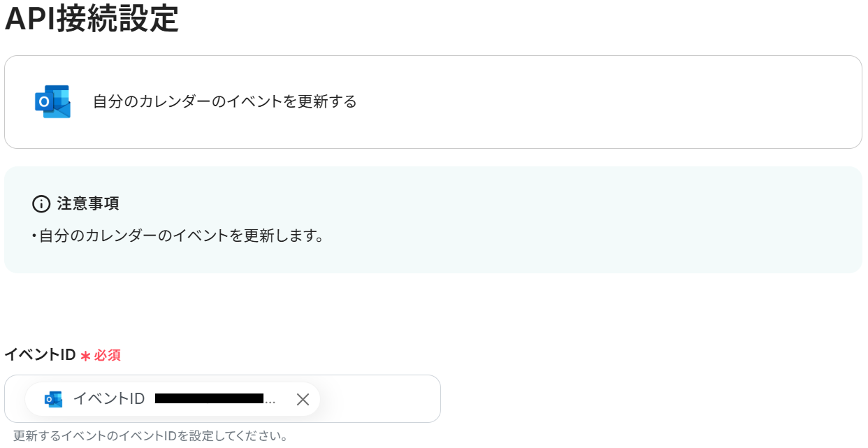Select the 自分のカレンダーのイベントを更新する action text
868x448 pixels.
coord(224,102)
